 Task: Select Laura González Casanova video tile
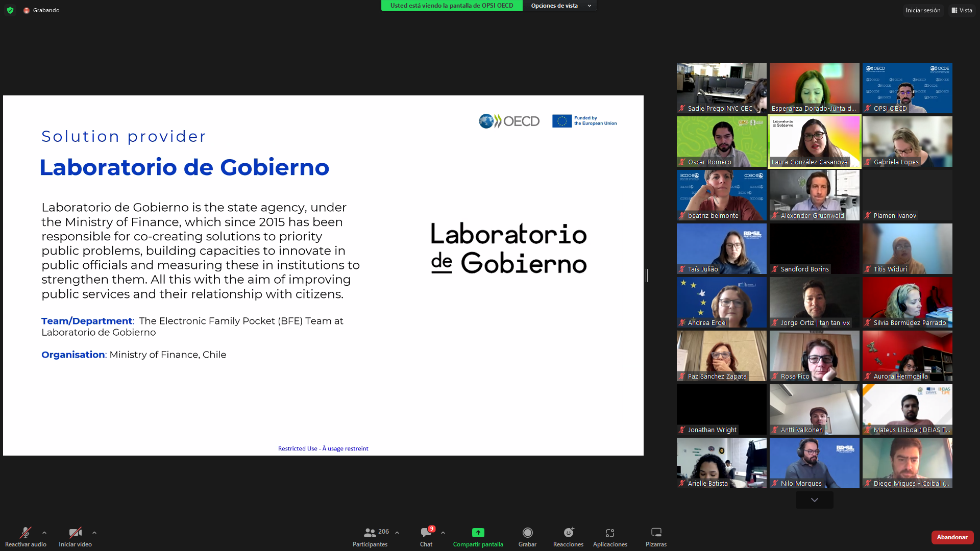click(815, 141)
